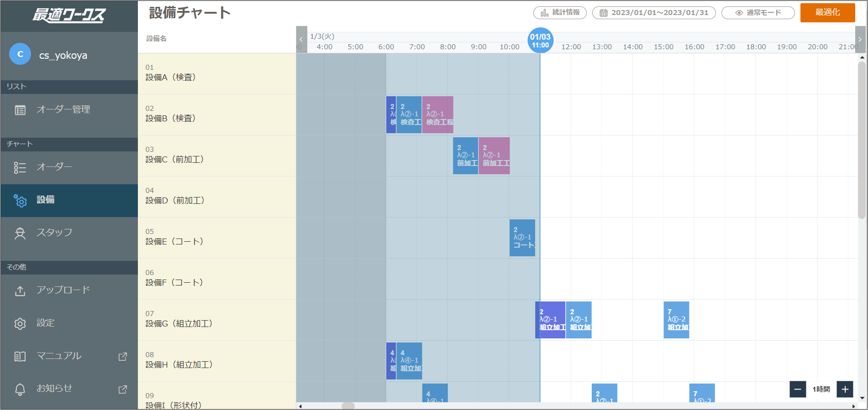Toggle 通常モード view mode
Viewport: 868px width, 410px height.
click(758, 13)
